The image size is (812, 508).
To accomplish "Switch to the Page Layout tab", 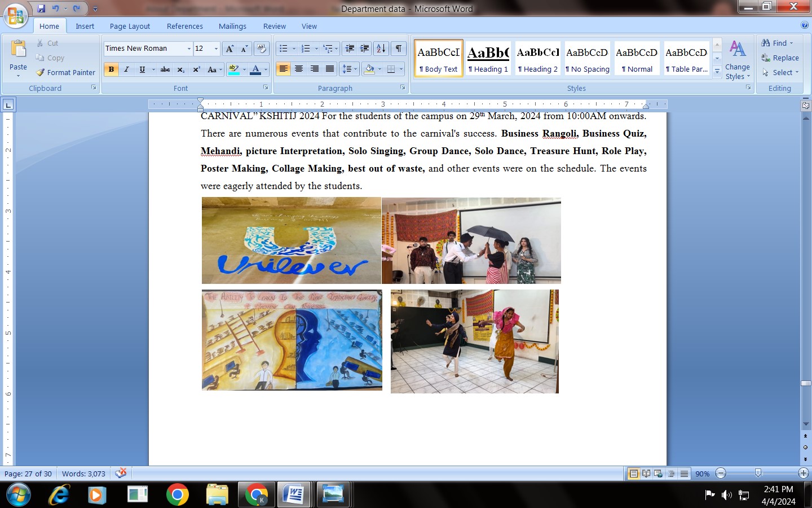I will tap(130, 26).
